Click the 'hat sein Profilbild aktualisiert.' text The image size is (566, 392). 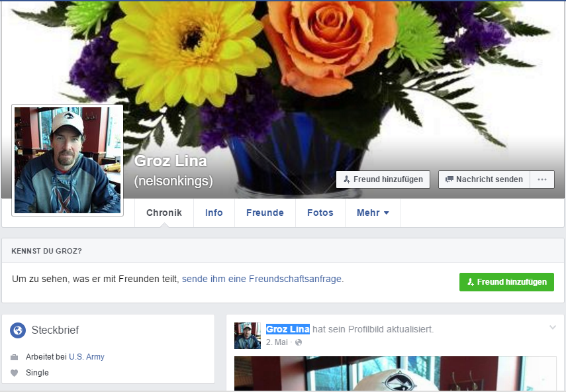click(373, 329)
